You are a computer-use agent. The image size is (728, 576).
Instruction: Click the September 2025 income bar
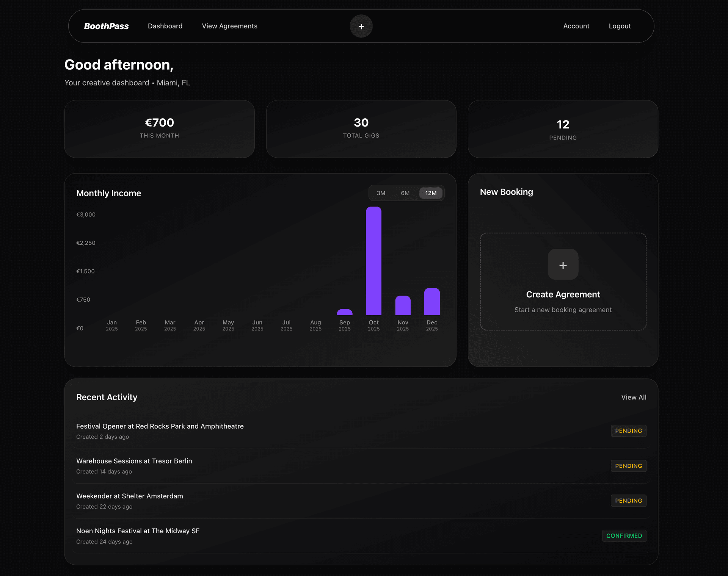(x=344, y=312)
